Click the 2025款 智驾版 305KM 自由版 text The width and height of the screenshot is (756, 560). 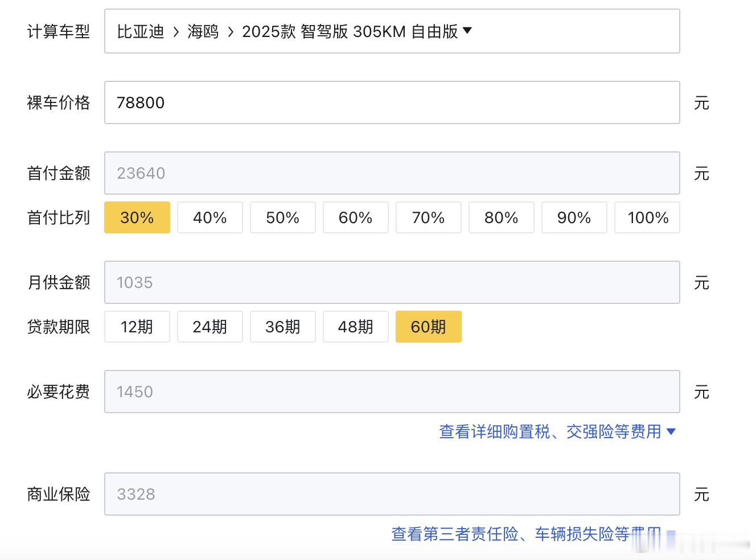pyautogui.click(x=350, y=31)
